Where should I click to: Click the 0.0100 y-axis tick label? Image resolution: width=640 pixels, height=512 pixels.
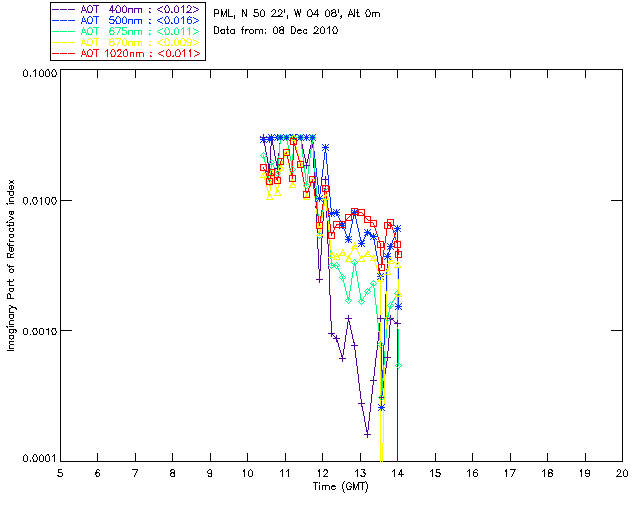[40, 201]
